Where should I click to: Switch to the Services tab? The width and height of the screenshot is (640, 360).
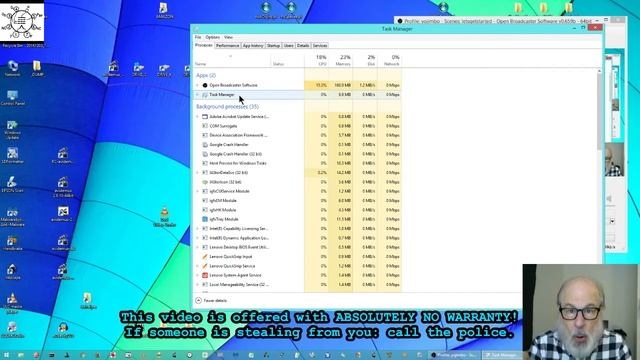click(320, 46)
